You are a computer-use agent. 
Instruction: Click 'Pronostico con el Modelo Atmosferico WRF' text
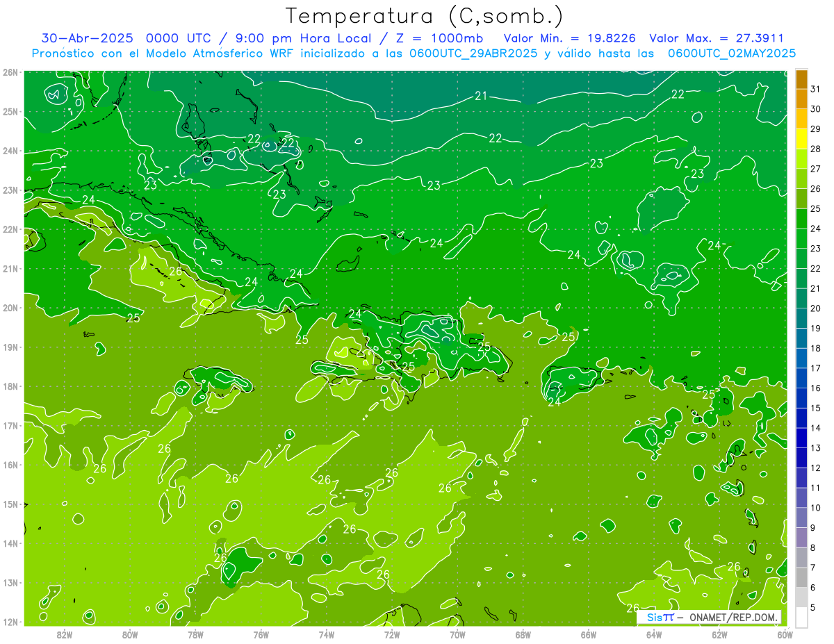163,53
